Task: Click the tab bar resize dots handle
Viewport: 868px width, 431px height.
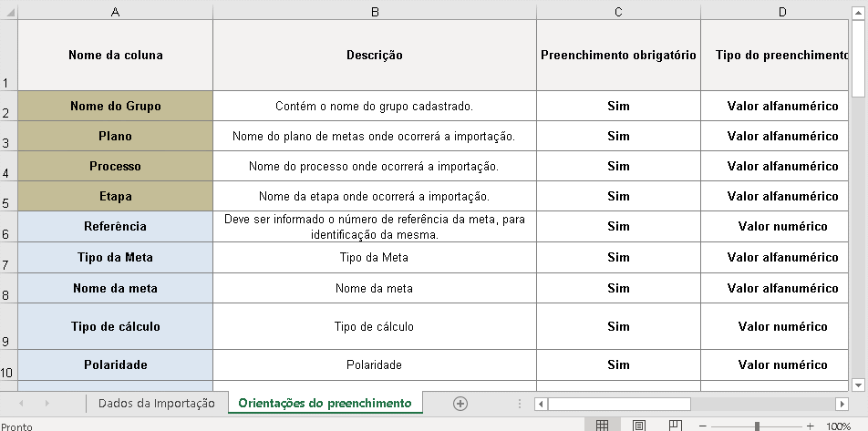Action: click(520, 404)
